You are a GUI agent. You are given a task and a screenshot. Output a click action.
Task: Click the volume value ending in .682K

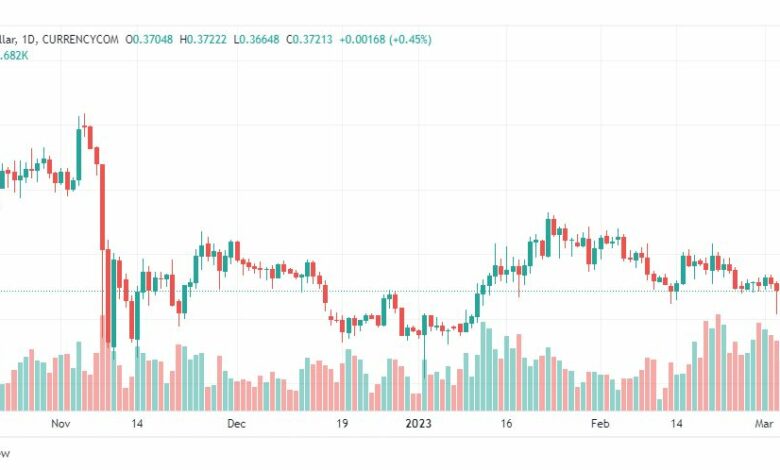[14, 56]
